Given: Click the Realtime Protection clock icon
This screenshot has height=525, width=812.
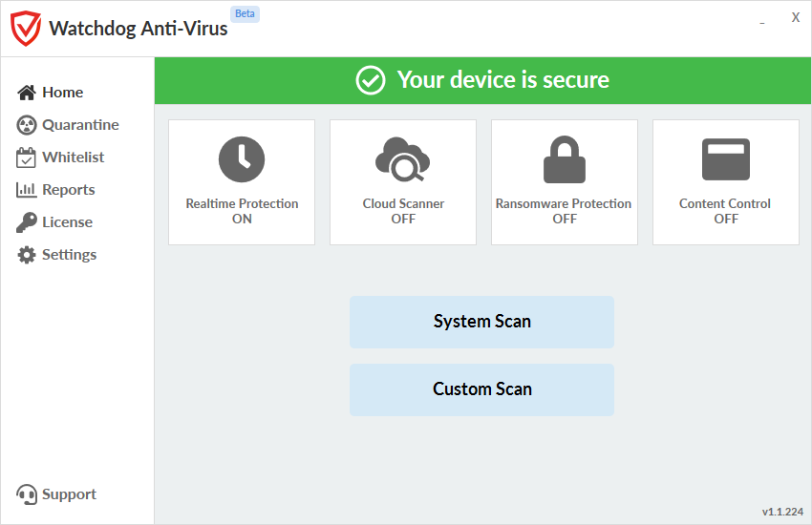Looking at the screenshot, I should (x=242, y=159).
